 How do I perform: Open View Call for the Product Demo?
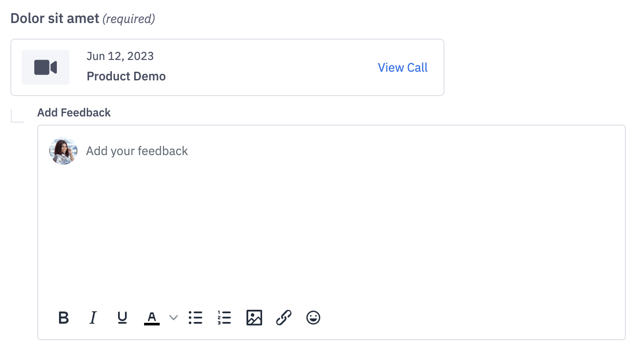(402, 67)
